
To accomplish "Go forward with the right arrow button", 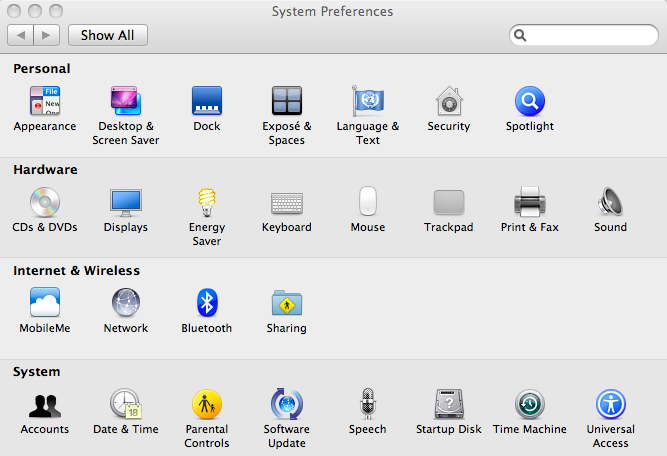I will click(46, 35).
